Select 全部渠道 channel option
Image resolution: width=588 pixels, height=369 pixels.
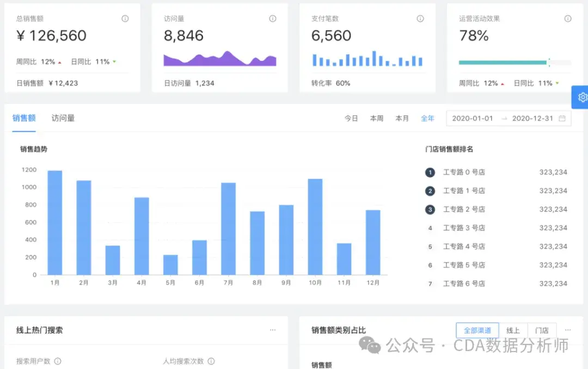[477, 330]
